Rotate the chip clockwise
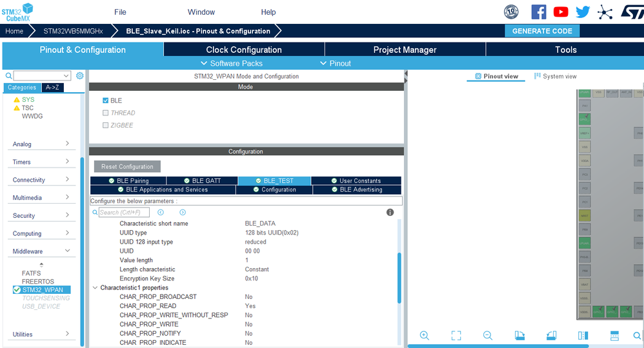 coord(519,335)
